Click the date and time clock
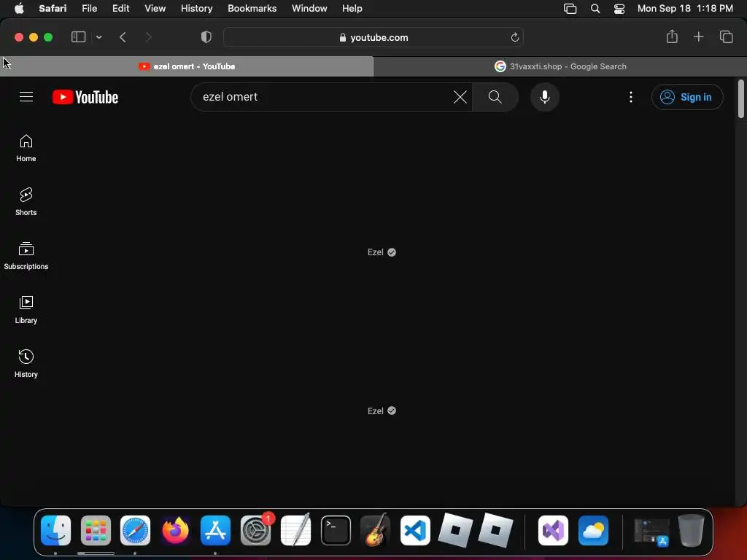The image size is (747, 560). (685, 9)
